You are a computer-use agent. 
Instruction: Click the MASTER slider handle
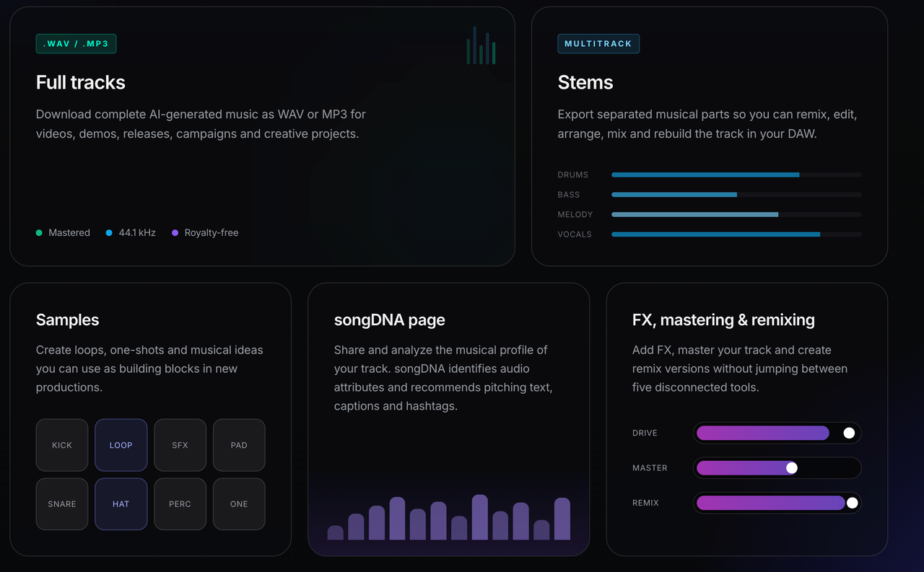[792, 468]
